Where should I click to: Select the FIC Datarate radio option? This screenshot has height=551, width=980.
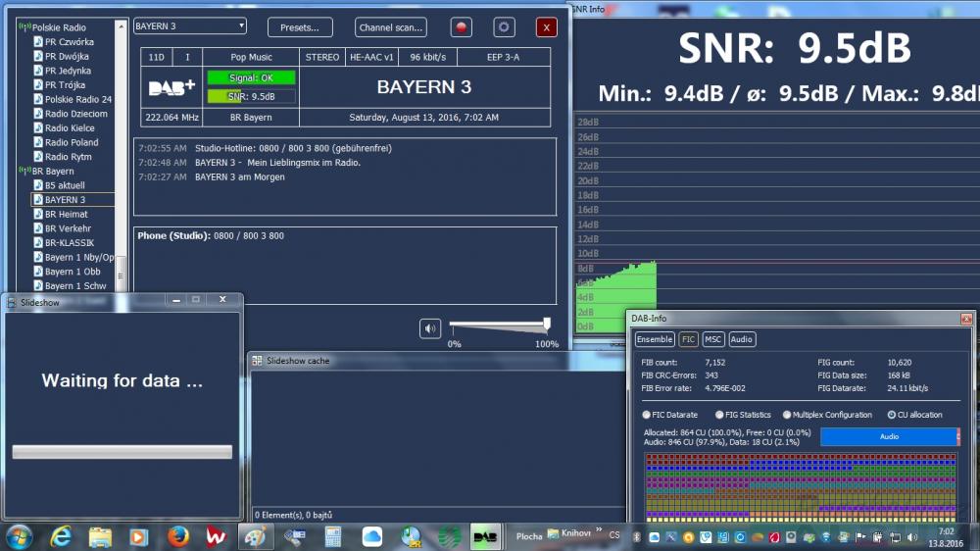click(x=646, y=415)
